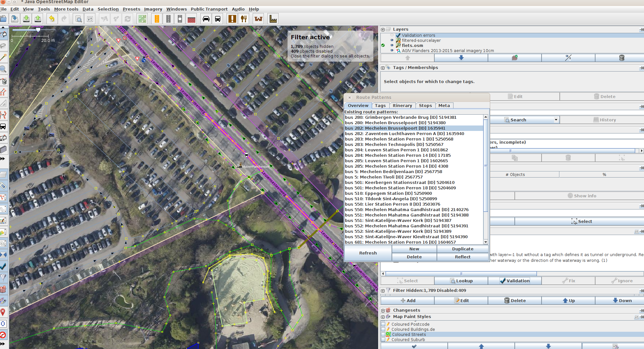
Task: Toggle visibility of filtered-sourcelayer
Action: 392,40
